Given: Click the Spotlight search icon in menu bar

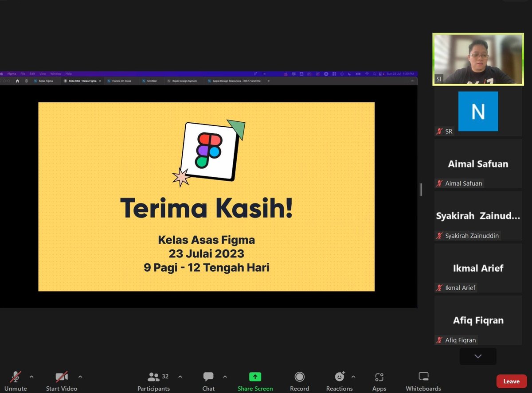Looking at the screenshot, I should click(374, 74).
